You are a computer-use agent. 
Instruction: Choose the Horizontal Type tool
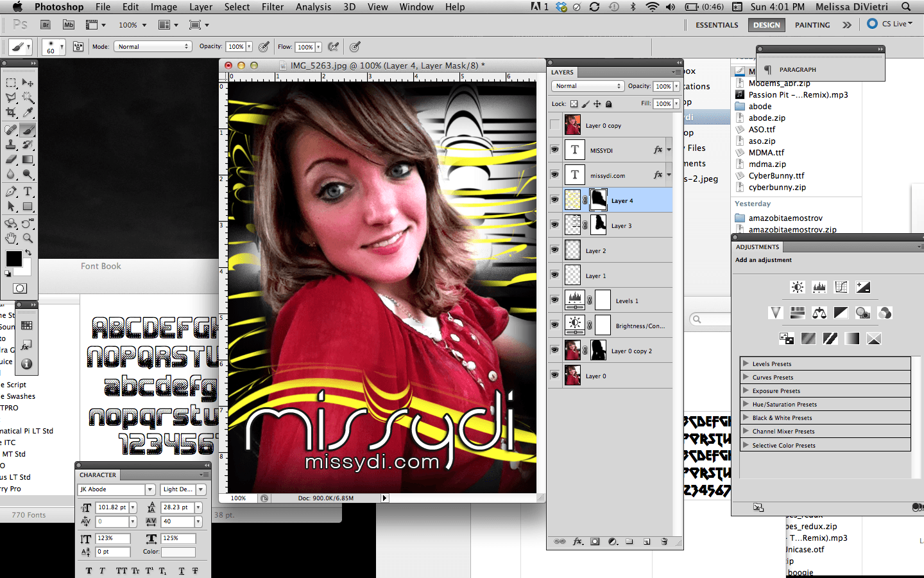[x=28, y=191]
